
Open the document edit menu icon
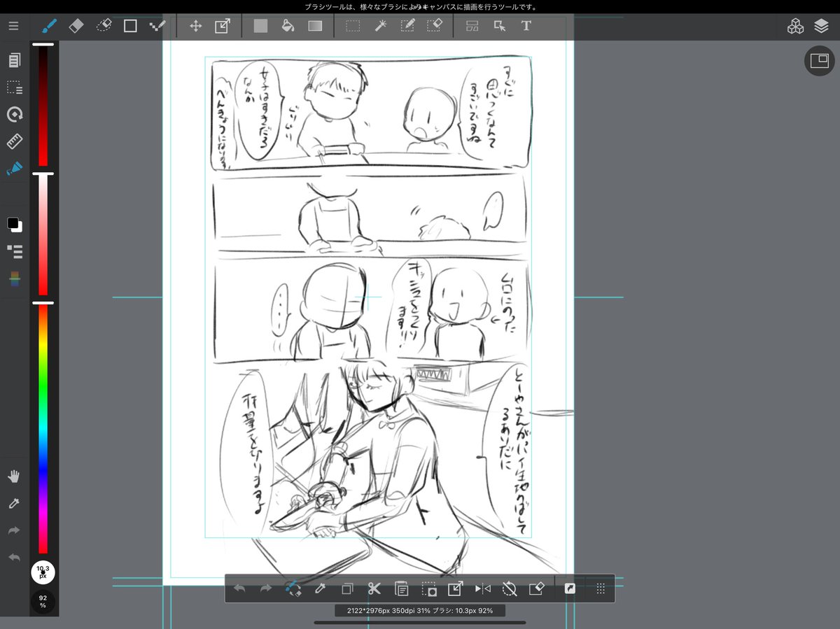(x=14, y=61)
